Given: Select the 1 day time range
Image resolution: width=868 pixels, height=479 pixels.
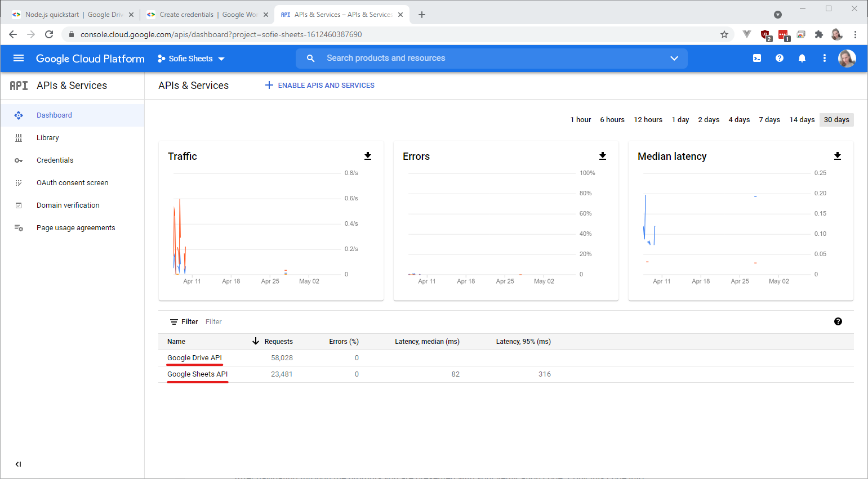Looking at the screenshot, I should (680, 120).
